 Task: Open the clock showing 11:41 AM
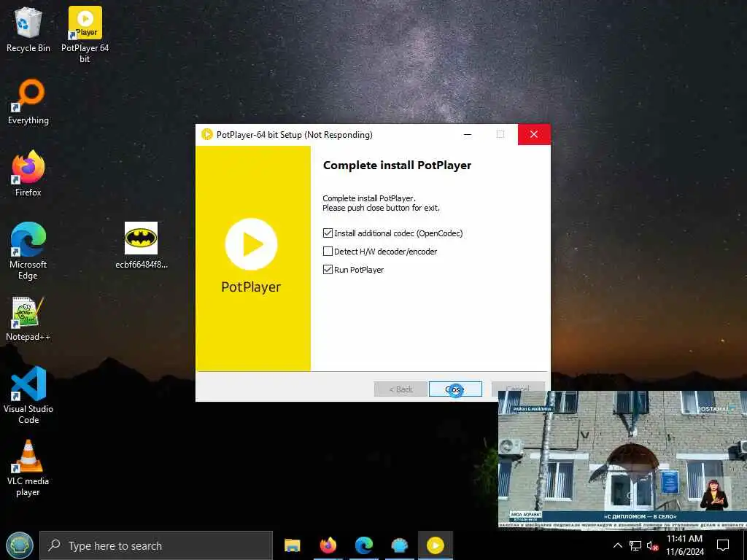(x=684, y=545)
